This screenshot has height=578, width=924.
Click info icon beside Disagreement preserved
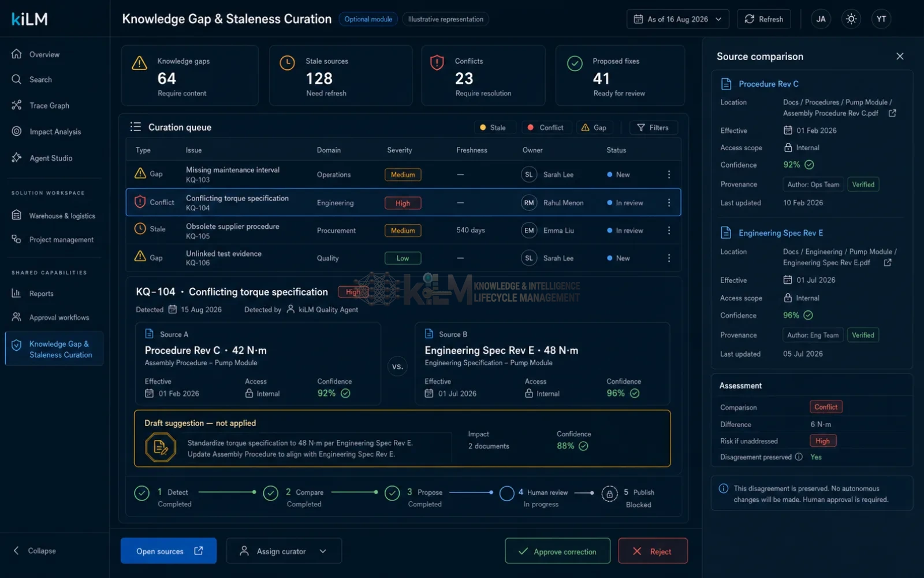point(799,457)
